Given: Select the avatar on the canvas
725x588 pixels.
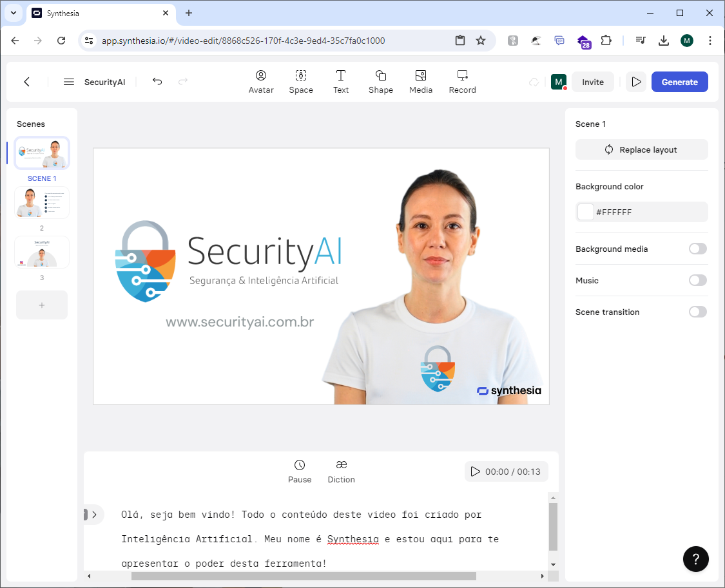Looking at the screenshot, I should (x=435, y=287).
